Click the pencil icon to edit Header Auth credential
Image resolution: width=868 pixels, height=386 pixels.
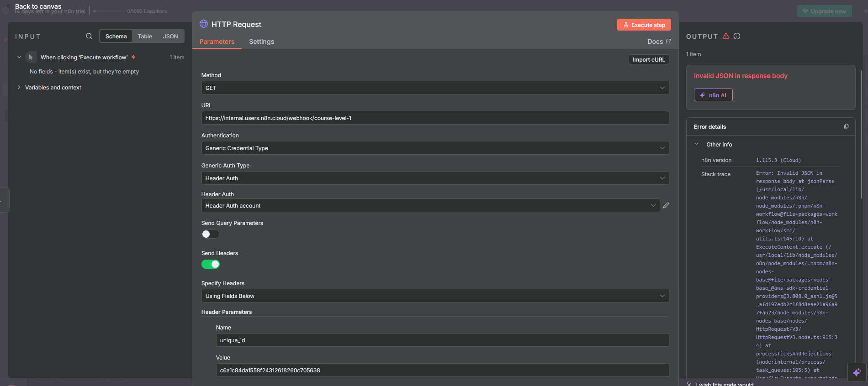[x=666, y=205]
